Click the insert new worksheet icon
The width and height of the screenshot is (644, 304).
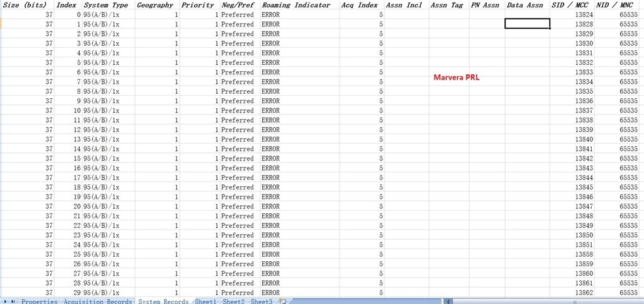282,301
